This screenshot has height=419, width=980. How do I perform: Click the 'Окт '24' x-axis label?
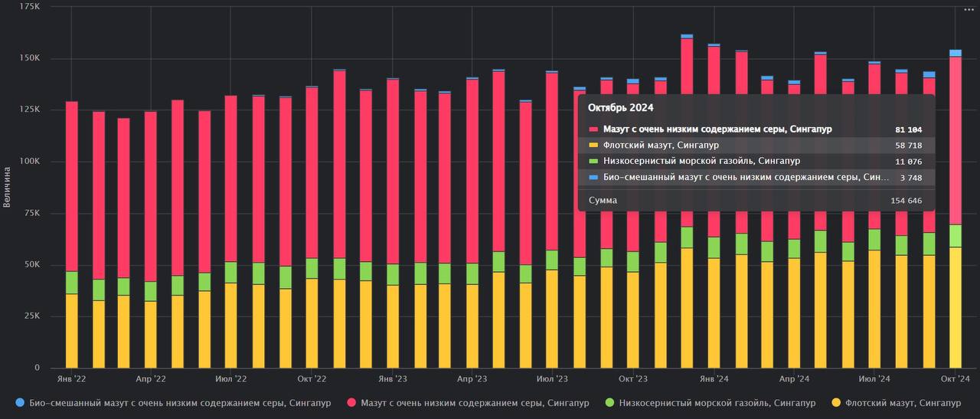(955, 379)
